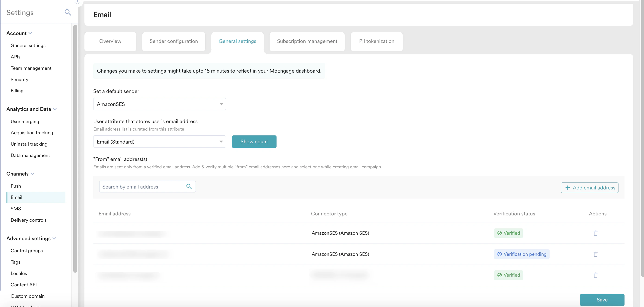This screenshot has width=644, height=307.
Task: Open the Subscription management tab
Action: (307, 41)
